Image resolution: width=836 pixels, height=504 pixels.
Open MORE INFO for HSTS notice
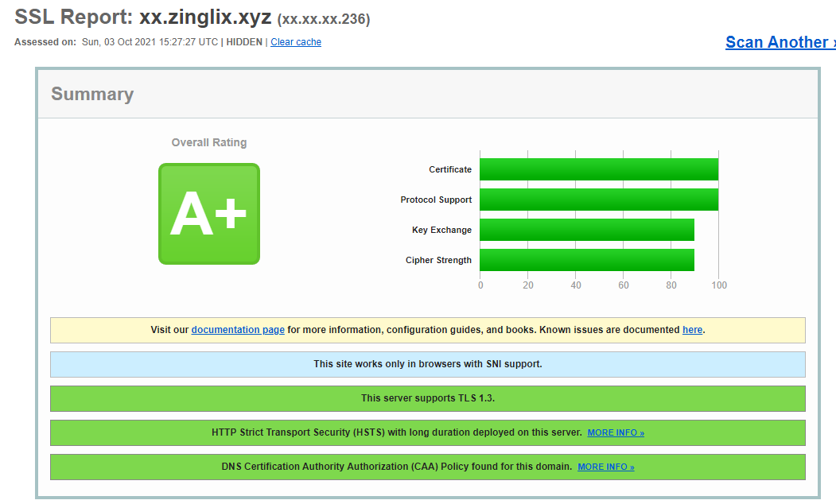click(616, 433)
